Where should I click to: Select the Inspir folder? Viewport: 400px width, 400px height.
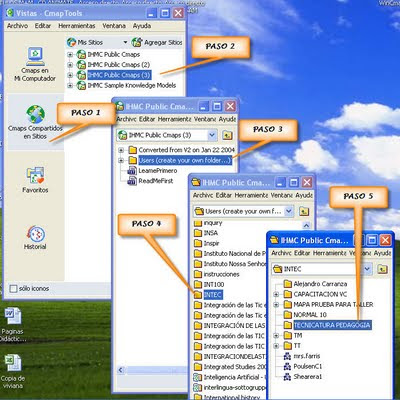coord(211,243)
